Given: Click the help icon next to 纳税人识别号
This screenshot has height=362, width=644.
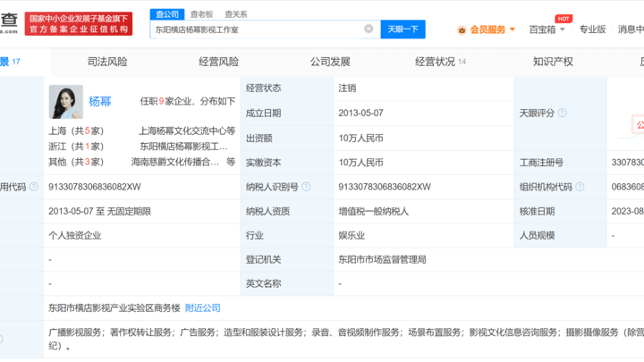Looking at the screenshot, I should click(306, 187).
